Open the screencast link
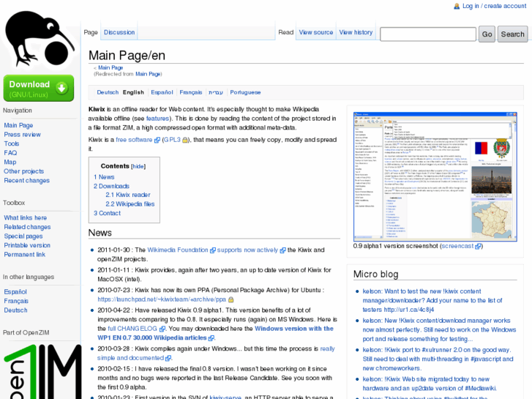Screen dimensions: 532x399 457,246
